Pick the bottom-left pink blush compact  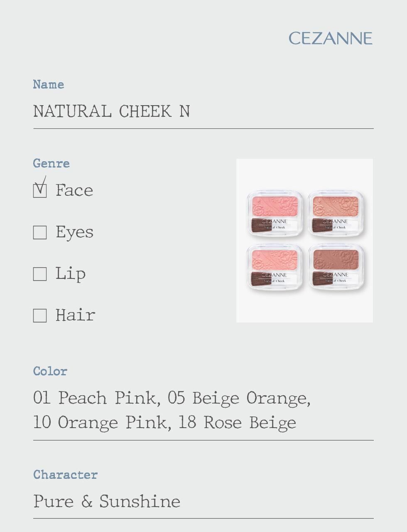click(275, 267)
